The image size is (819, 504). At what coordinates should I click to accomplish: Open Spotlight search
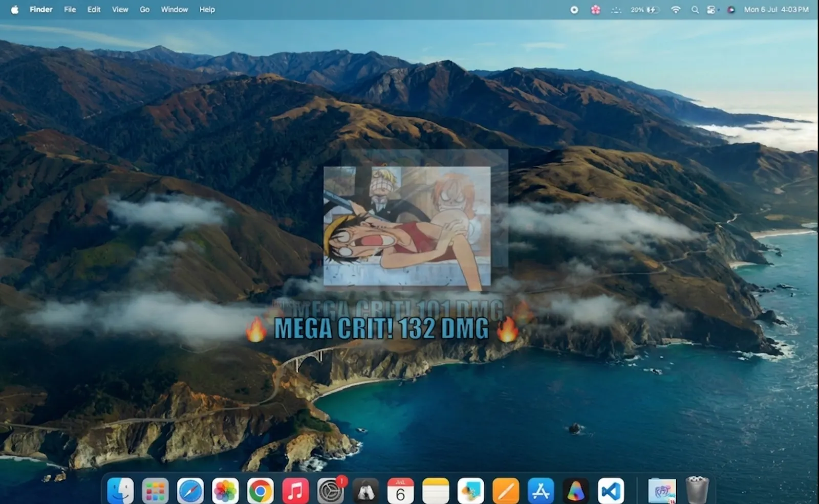pos(695,10)
